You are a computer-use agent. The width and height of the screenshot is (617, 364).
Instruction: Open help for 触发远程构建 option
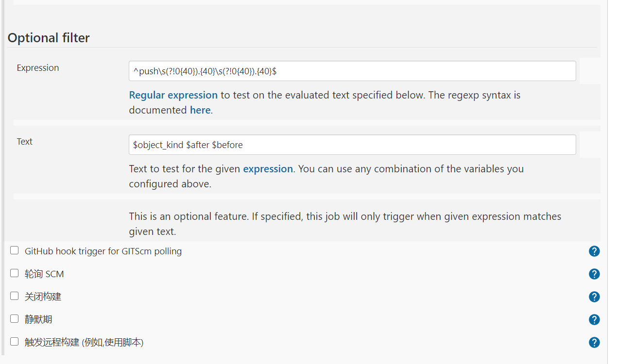click(x=594, y=342)
